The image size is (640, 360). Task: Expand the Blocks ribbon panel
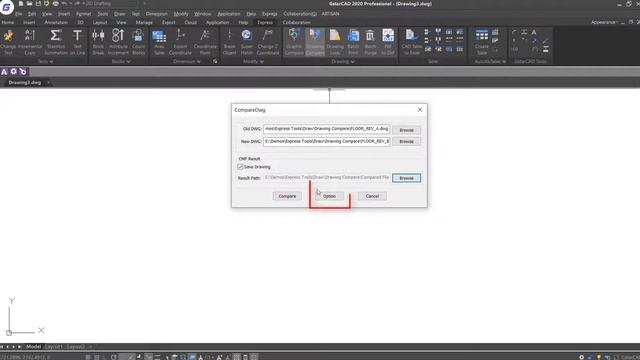pyautogui.click(x=121, y=62)
